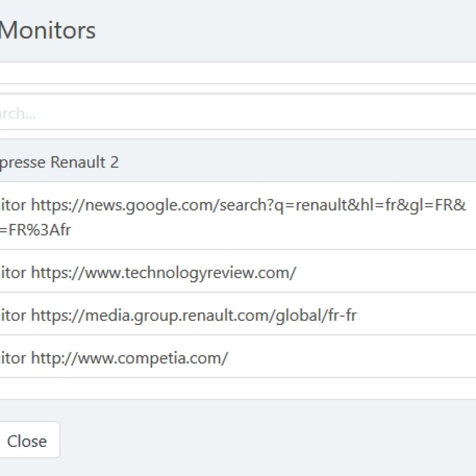The image size is (476, 476).
Task: Click the dialog footer area beside Close
Action: [x=267, y=440]
